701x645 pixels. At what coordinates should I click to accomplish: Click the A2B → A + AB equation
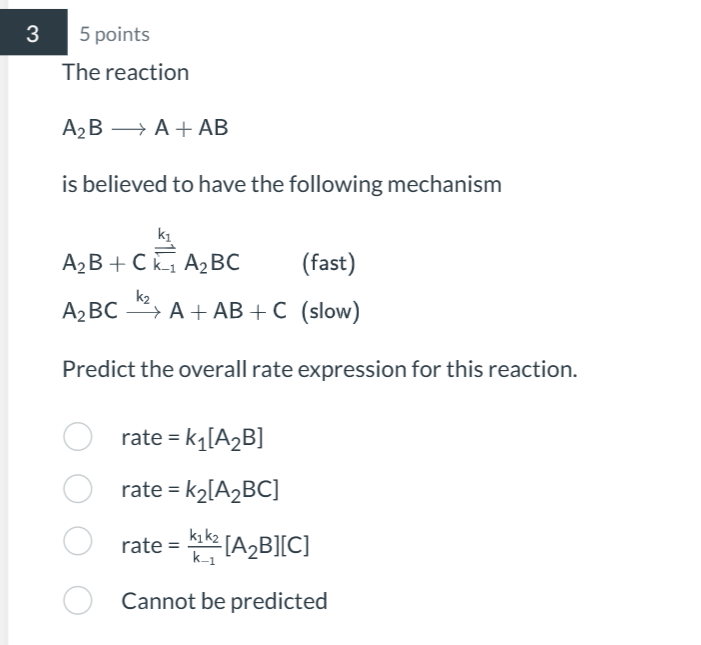(x=145, y=128)
